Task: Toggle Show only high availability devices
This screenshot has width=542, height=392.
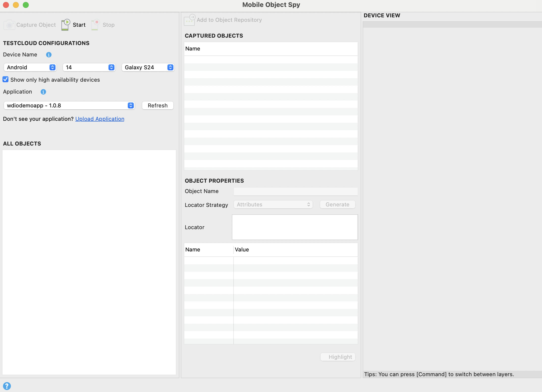Action: [x=5, y=79]
